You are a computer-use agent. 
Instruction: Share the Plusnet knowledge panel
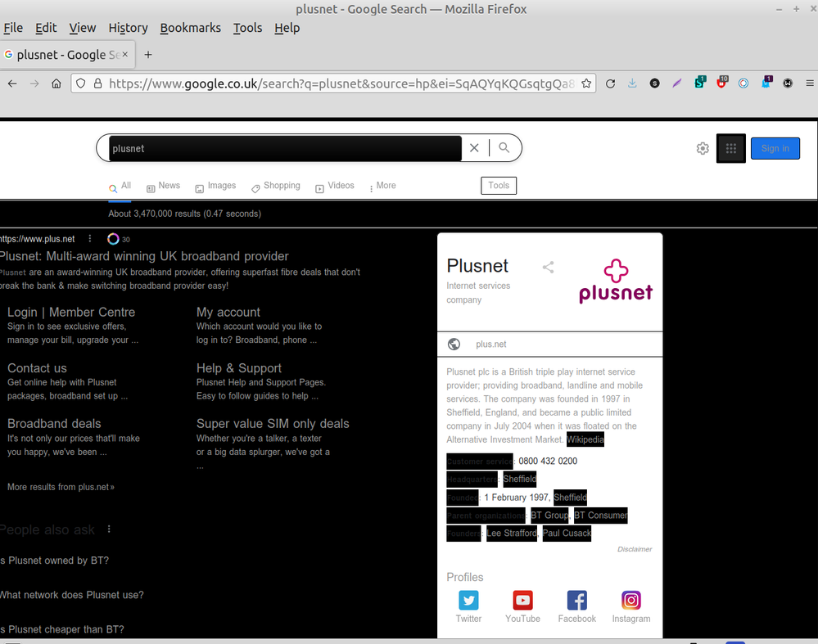[549, 267]
